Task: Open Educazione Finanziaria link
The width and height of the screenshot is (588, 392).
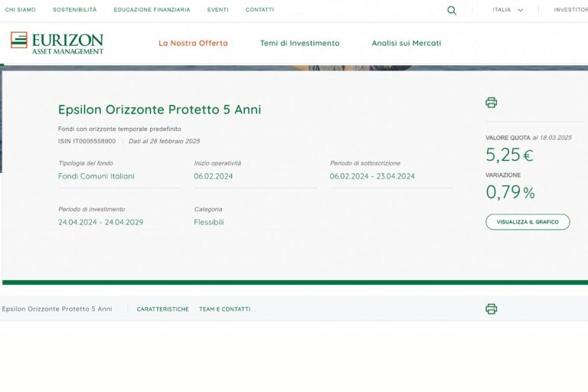Action: 152,10
